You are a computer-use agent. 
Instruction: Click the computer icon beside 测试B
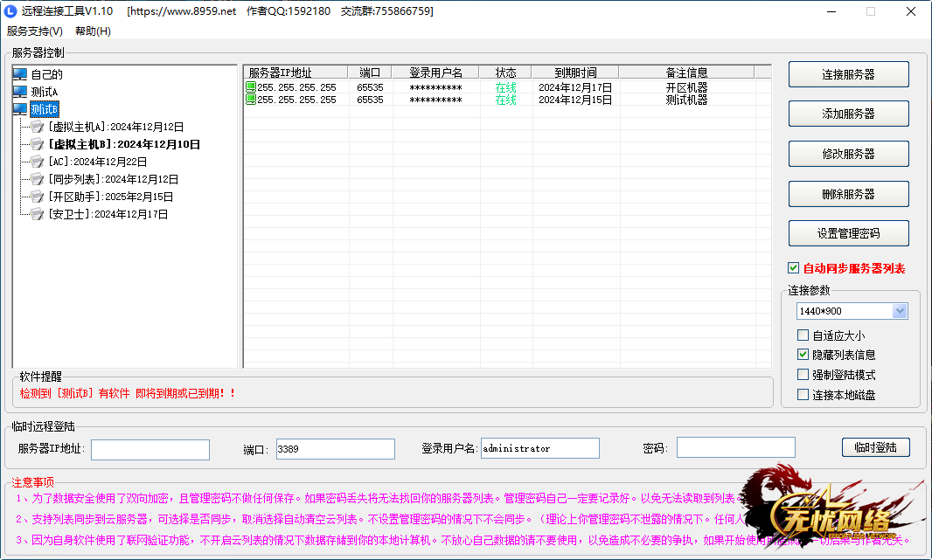click(x=20, y=109)
